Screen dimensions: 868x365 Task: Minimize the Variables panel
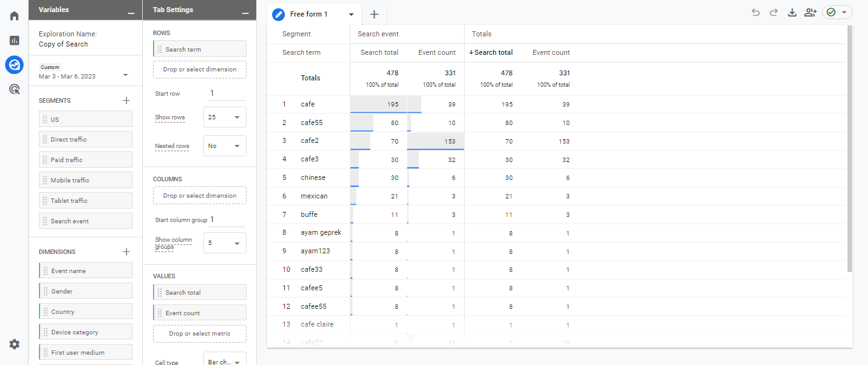coord(131,11)
